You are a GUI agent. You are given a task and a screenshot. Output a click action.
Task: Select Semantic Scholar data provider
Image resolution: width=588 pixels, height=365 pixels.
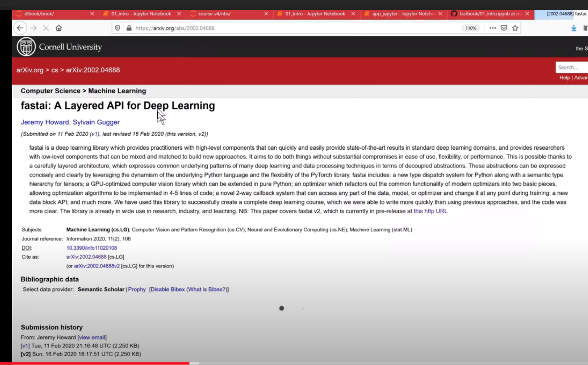(101, 289)
